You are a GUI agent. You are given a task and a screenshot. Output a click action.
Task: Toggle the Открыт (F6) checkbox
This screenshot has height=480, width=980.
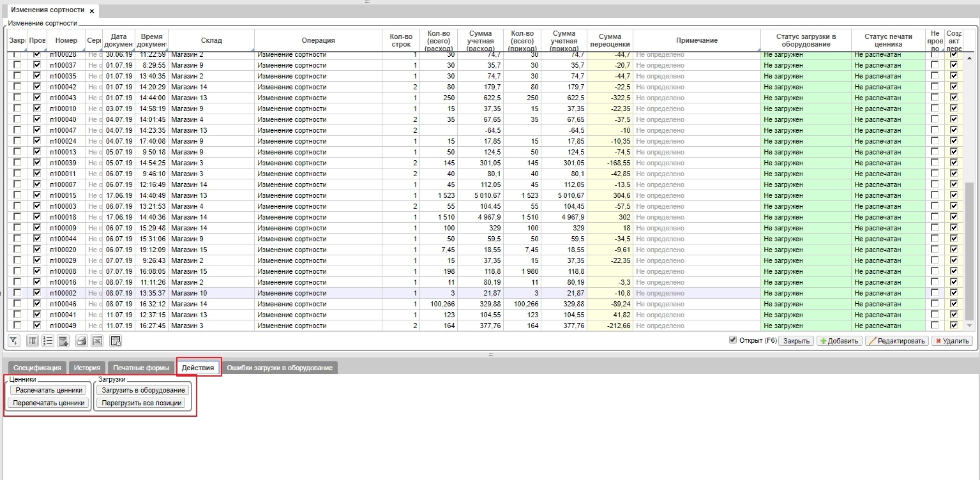[733, 340]
